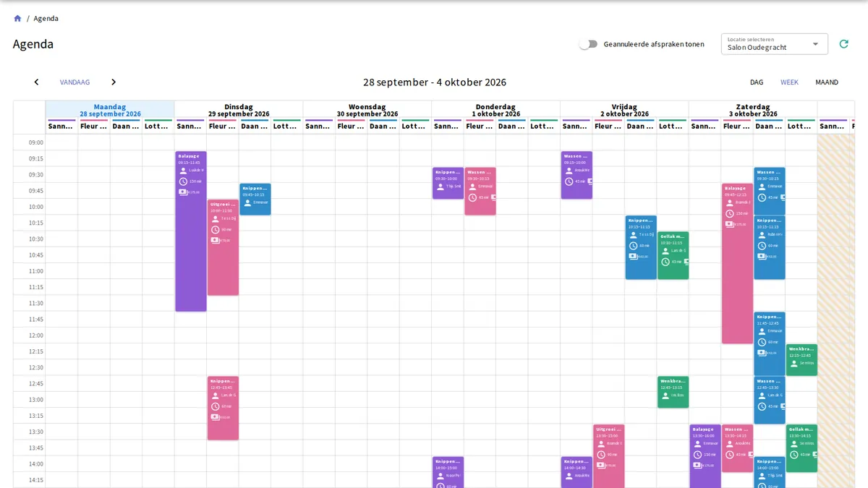Click the 12:00 time slot label
The width and height of the screenshot is (868, 488).
[36, 335]
